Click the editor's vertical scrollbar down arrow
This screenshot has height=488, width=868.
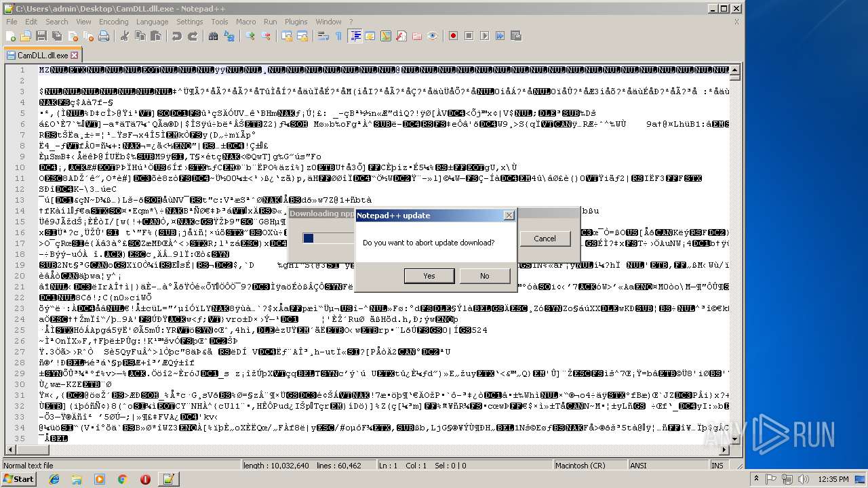[736, 439]
